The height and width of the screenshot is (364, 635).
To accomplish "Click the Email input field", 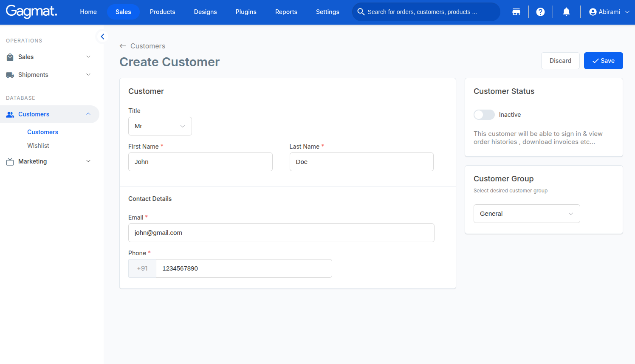I will (281, 233).
